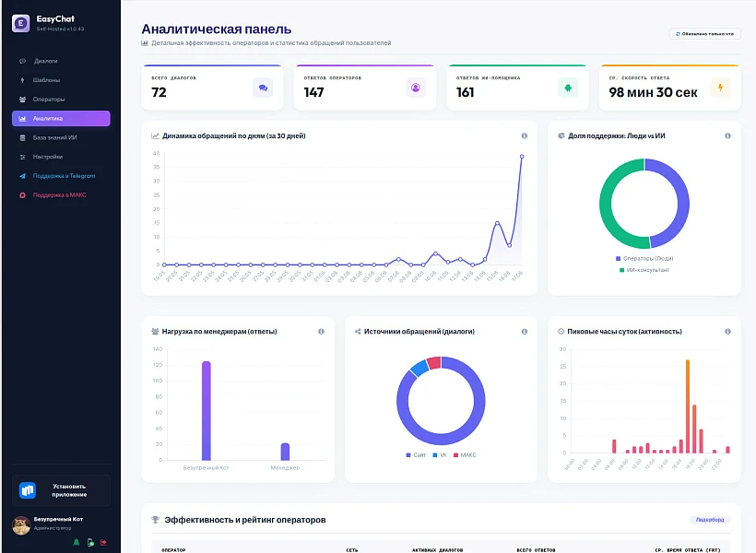Click the peak data point on the dynamics line chart

tap(522, 157)
